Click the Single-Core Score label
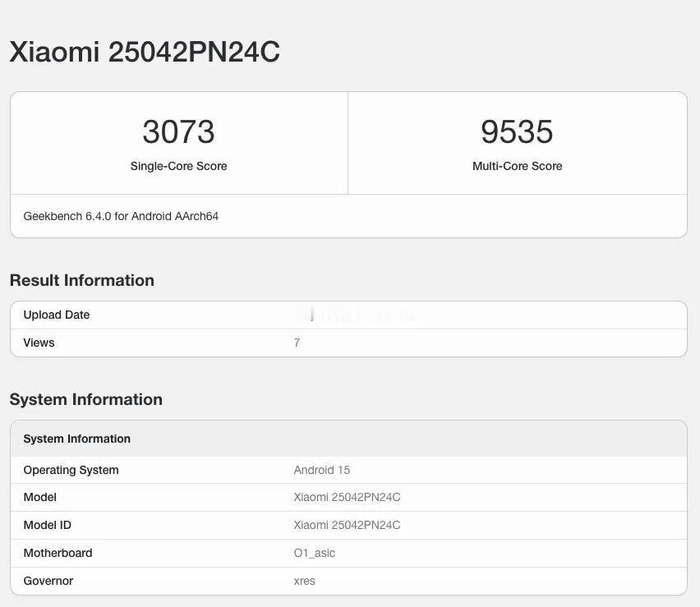Image resolution: width=700 pixels, height=607 pixels. click(x=178, y=166)
